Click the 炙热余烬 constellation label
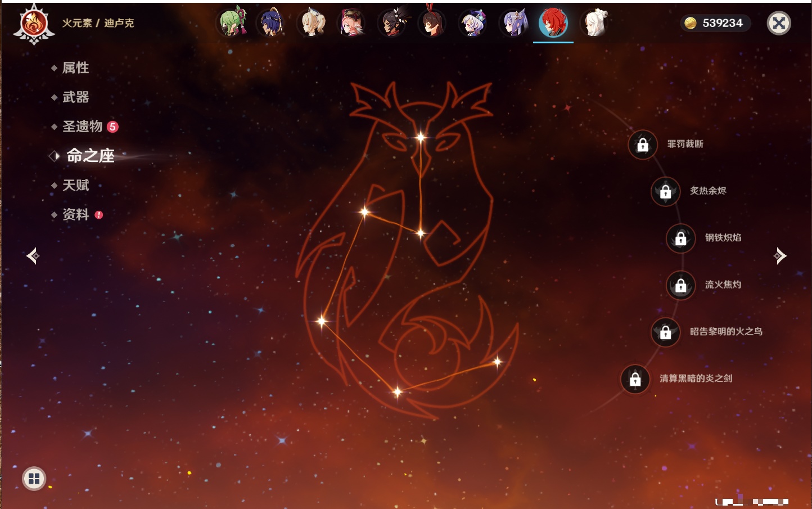Image resolution: width=812 pixels, height=509 pixels. (708, 191)
